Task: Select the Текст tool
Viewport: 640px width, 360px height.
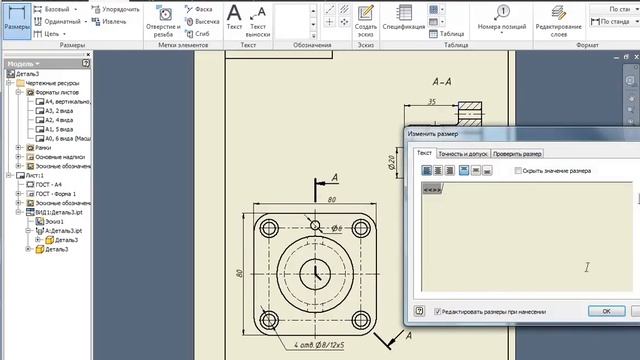Action: tap(234, 18)
